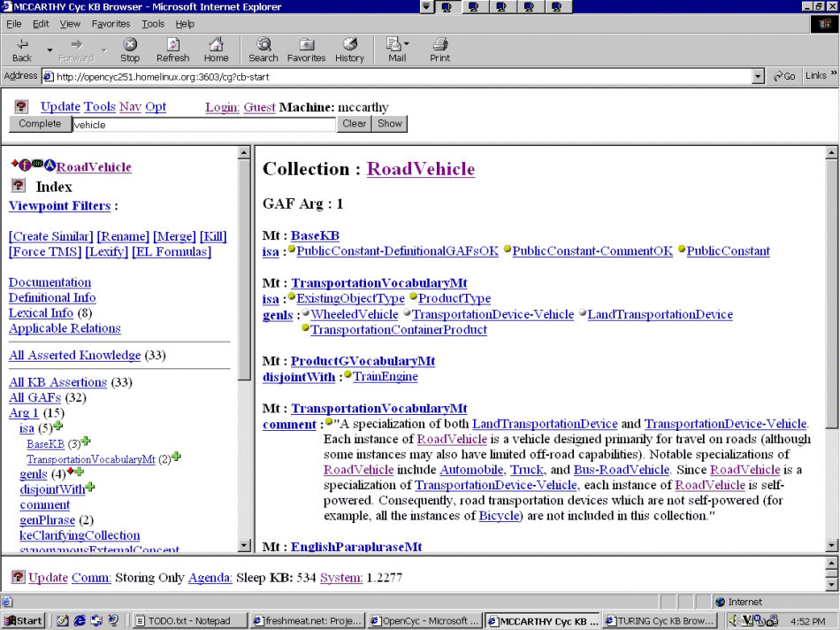Image resolution: width=840 pixels, height=630 pixels.
Task: Open the Tools menu in menu bar
Action: click(153, 24)
